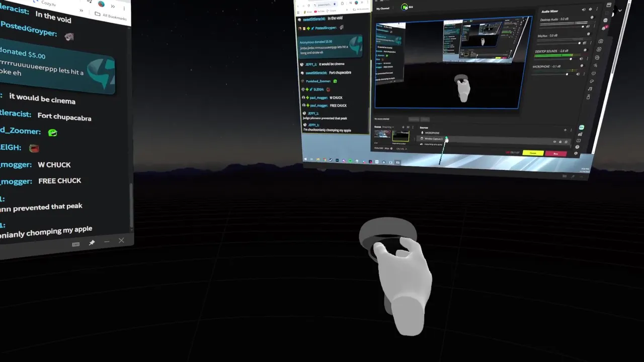Click the taskbar clock showing date and time
The width and height of the screenshot is (644, 362).
tap(585, 170)
